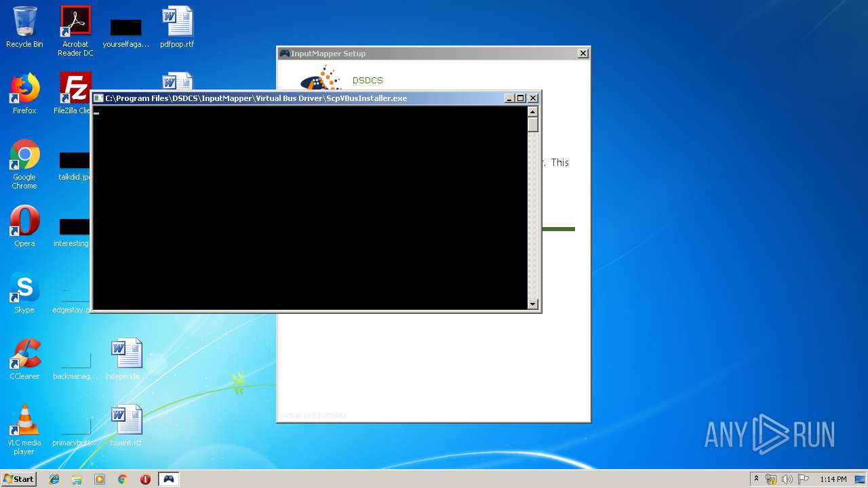This screenshot has width=868, height=488.
Task: Open the volume speaker tray icon
Action: pos(787,479)
